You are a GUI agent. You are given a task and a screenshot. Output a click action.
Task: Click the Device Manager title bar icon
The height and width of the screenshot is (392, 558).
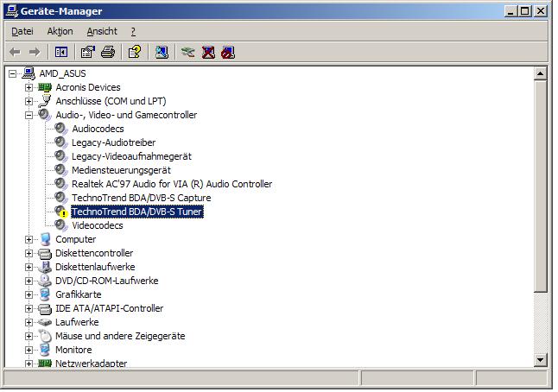[x=12, y=11]
